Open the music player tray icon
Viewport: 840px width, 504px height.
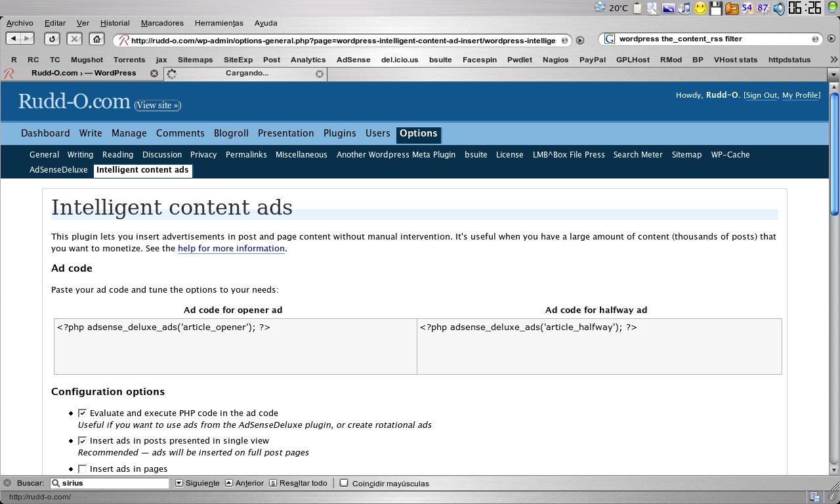(684, 8)
